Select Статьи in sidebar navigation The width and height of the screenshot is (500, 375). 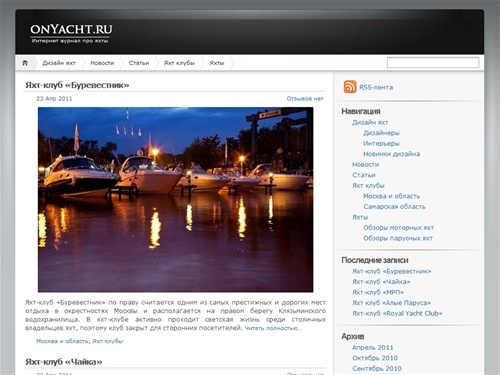click(364, 175)
